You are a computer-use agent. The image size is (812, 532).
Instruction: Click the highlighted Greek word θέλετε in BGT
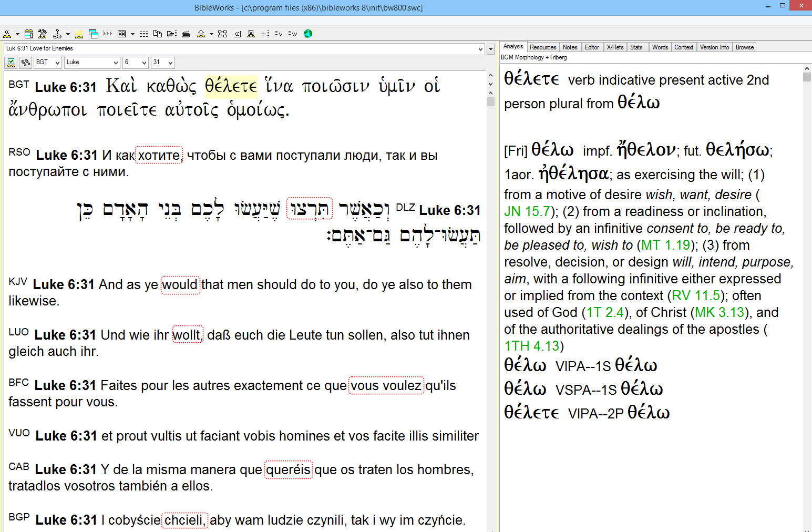pyautogui.click(x=231, y=86)
